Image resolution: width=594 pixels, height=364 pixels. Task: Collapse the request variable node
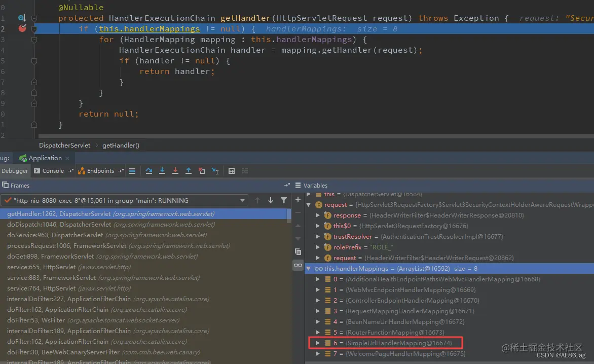tap(309, 204)
